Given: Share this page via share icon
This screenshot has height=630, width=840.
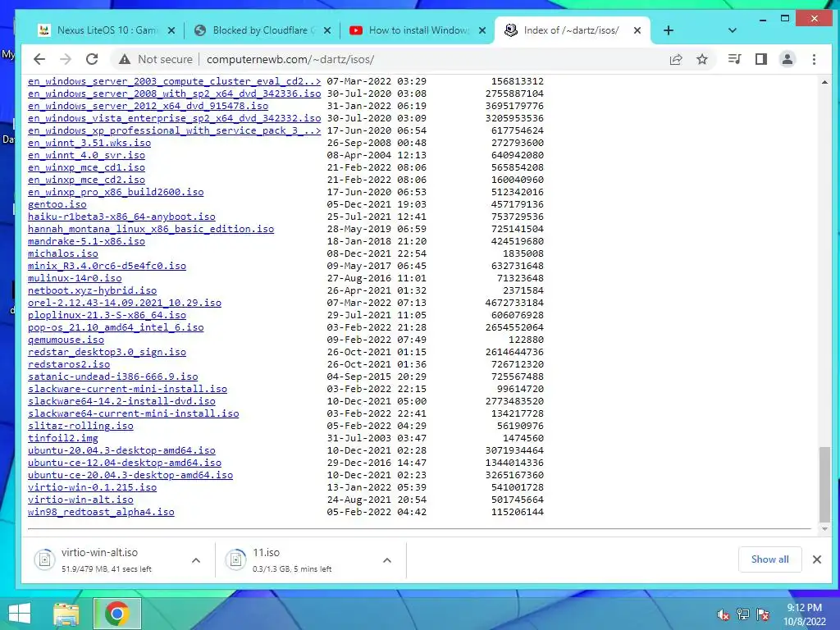Looking at the screenshot, I should [x=676, y=59].
